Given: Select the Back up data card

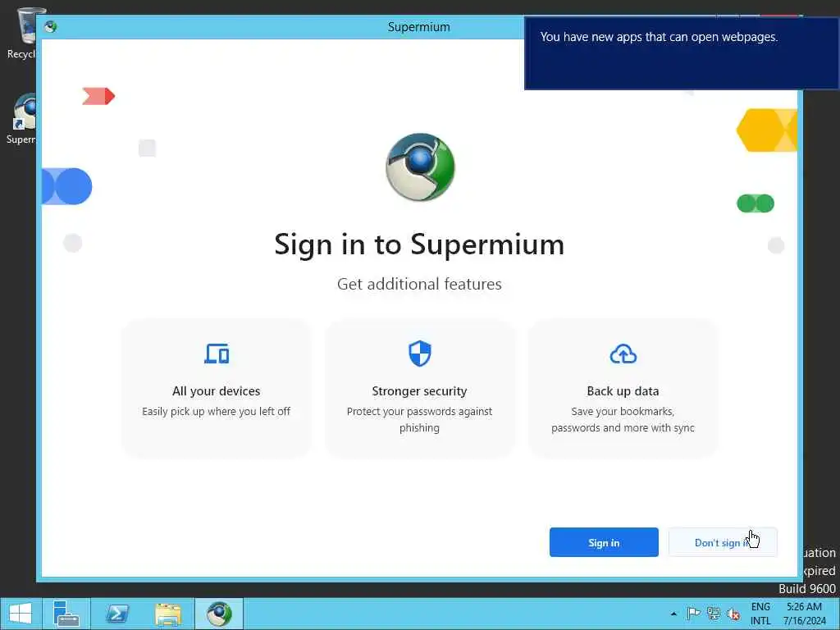Looking at the screenshot, I should click(623, 388).
